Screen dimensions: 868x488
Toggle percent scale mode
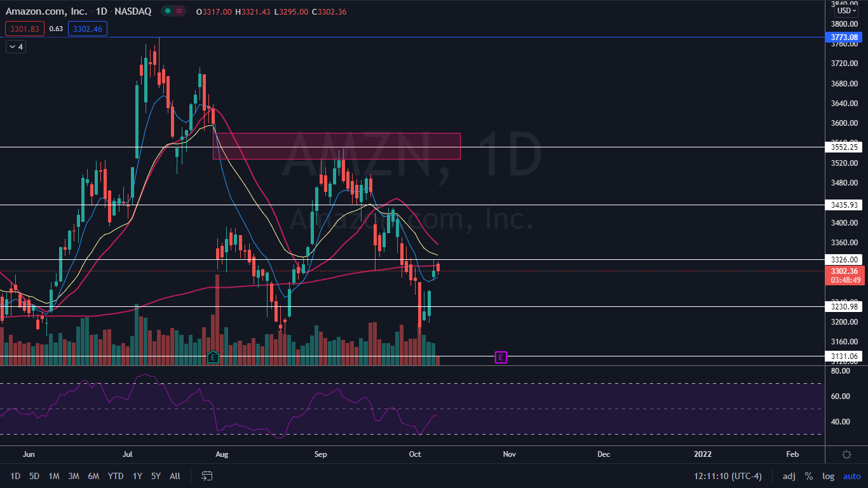[809, 476]
